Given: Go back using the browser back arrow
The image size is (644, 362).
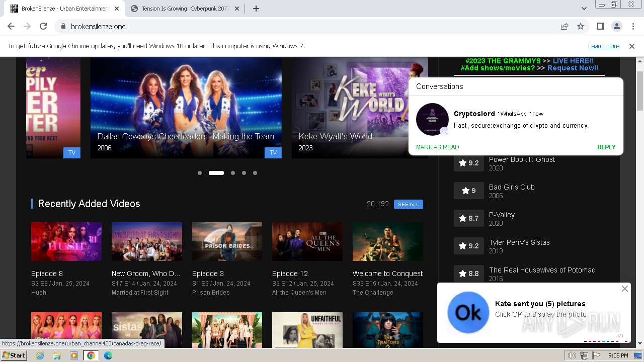Looking at the screenshot, I should (11, 26).
